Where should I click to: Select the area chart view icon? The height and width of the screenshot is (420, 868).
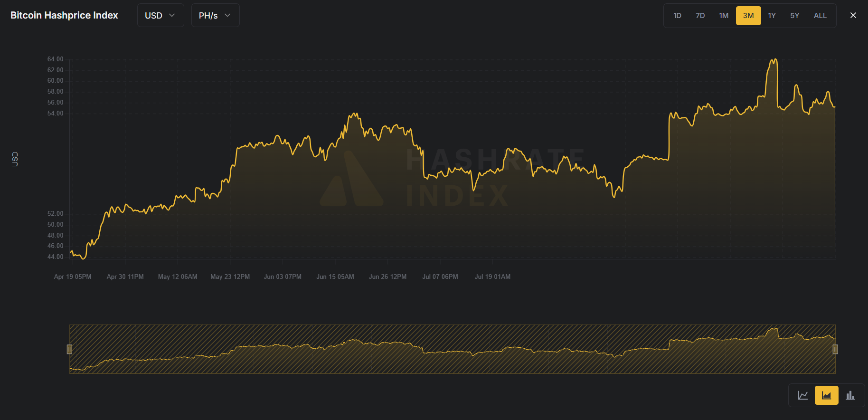click(x=827, y=395)
